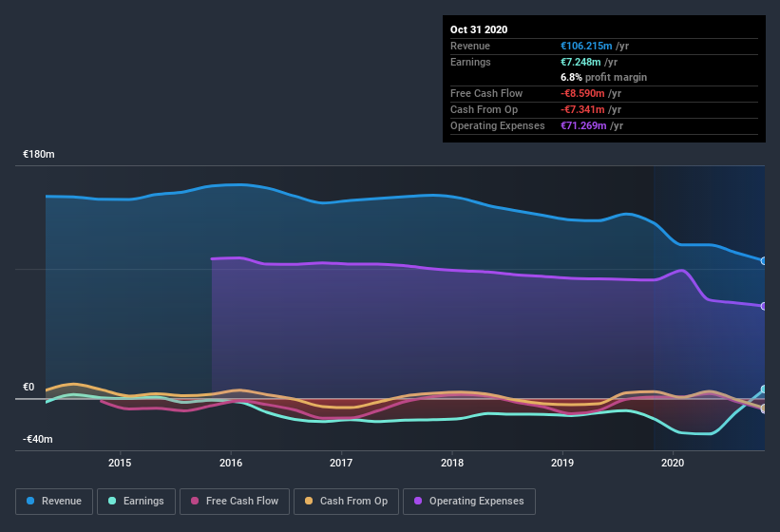Screen dimensions: 780x532
Task: Click the -€7.341m cash from op value
Action: pyautogui.click(x=582, y=109)
